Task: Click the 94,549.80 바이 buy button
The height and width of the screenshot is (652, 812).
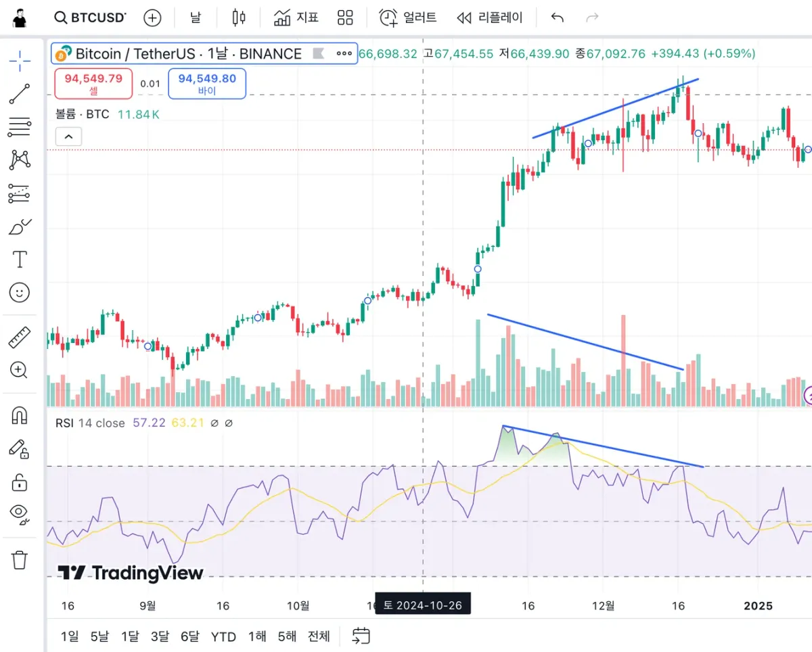Action: (207, 84)
